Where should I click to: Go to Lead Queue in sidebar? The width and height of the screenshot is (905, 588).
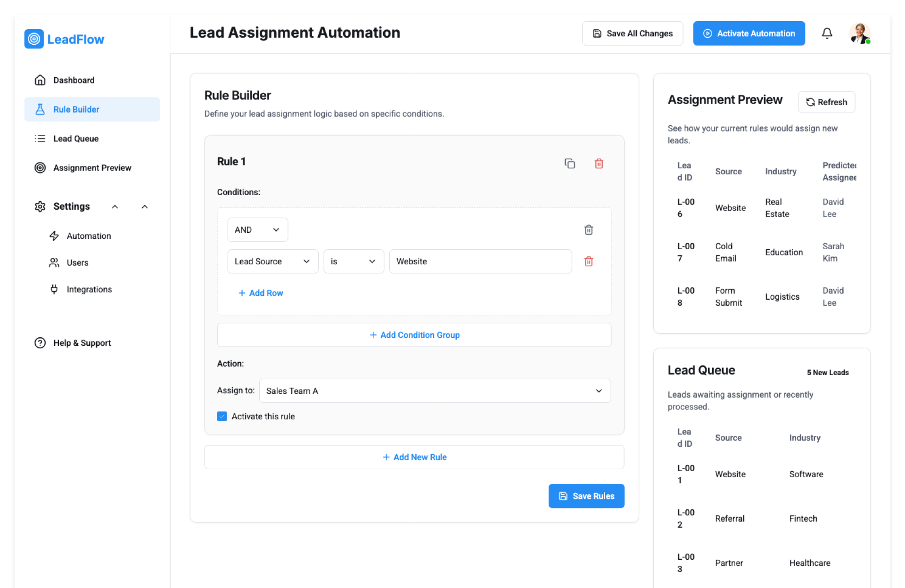(76, 139)
